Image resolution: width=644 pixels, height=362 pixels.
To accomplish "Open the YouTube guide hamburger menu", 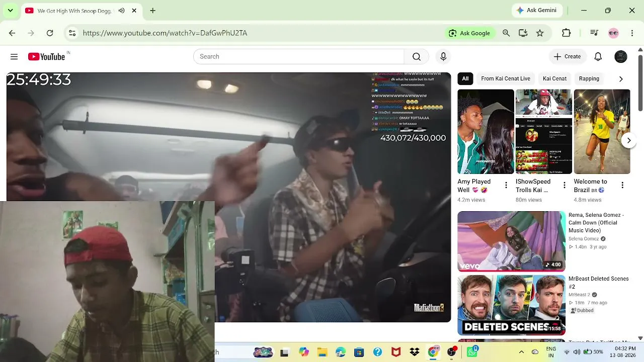I will [x=14, y=57].
